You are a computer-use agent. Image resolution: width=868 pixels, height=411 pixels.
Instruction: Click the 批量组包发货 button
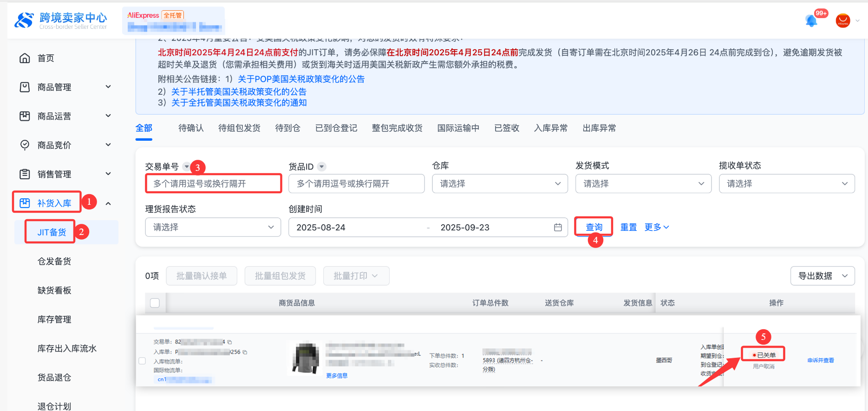(x=281, y=276)
